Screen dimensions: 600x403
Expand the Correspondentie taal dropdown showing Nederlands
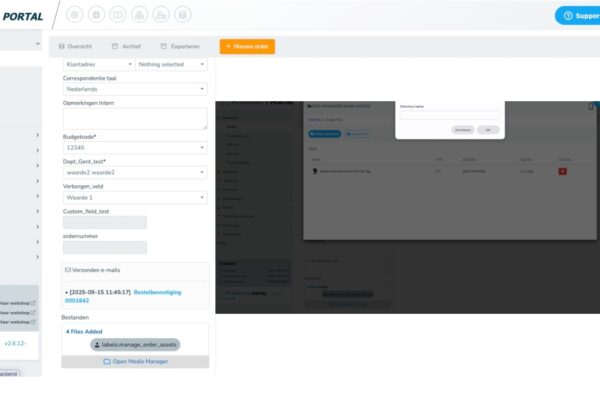[135, 88]
